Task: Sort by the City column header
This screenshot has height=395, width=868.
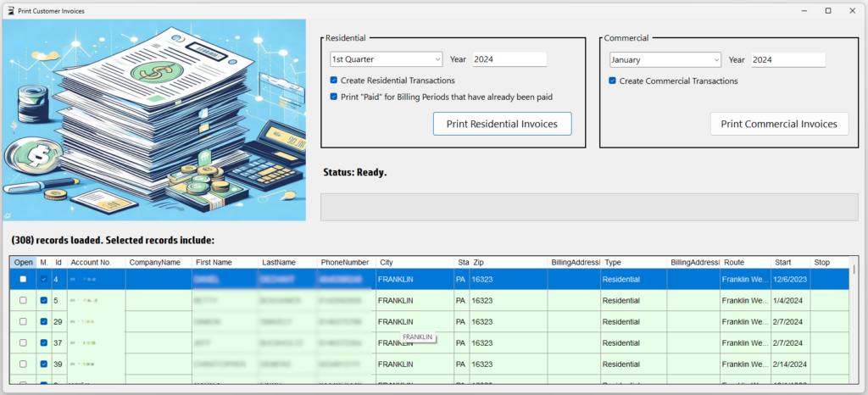Action: coord(415,263)
